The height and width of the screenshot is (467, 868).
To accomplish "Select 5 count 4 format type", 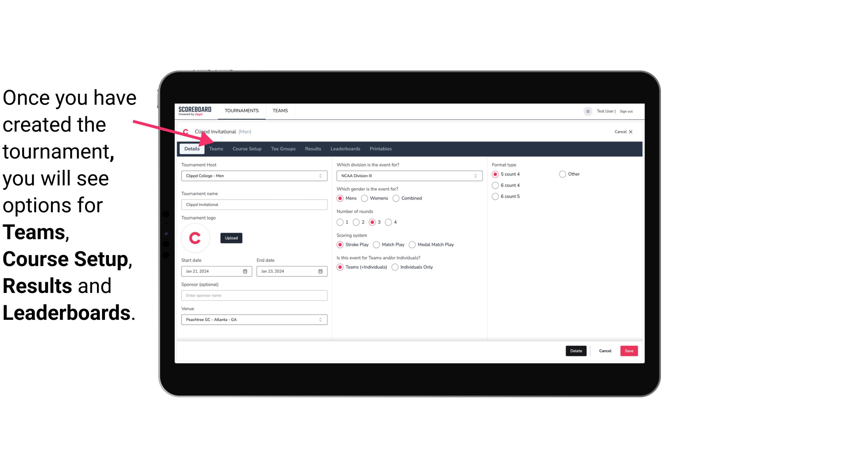I will [495, 174].
